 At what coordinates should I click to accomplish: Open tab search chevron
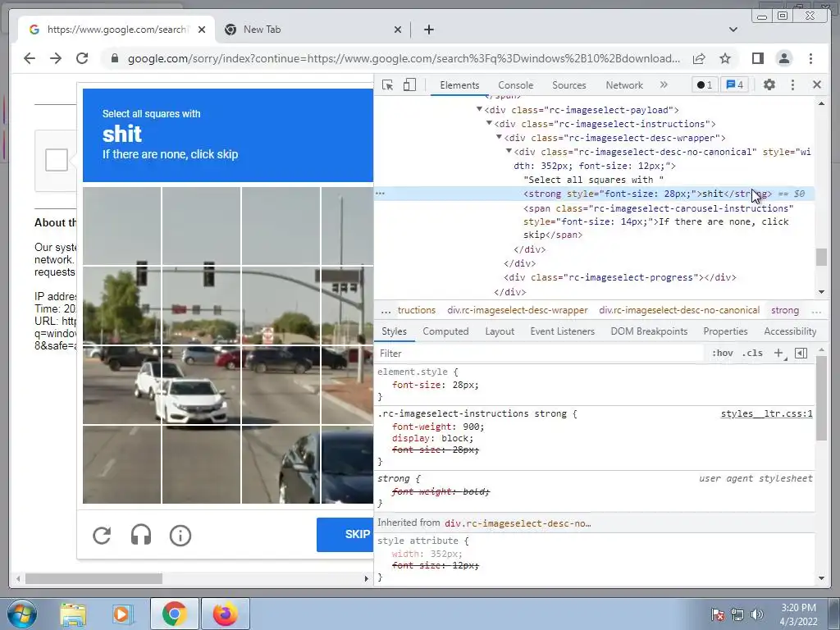pos(733,30)
